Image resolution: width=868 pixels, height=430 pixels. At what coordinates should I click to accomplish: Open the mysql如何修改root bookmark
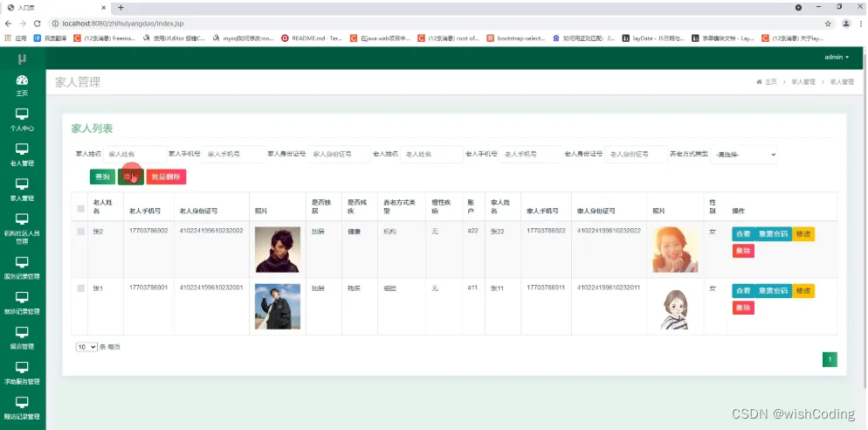(243, 38)
